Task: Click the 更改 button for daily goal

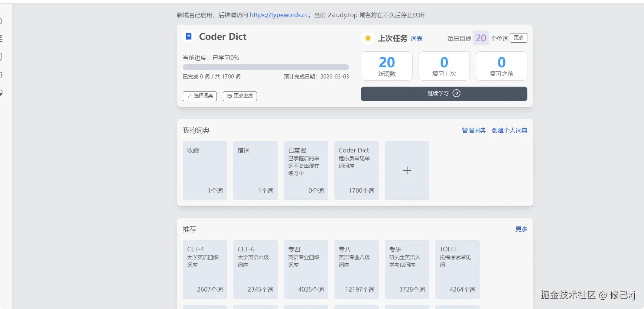Action: 518,38
